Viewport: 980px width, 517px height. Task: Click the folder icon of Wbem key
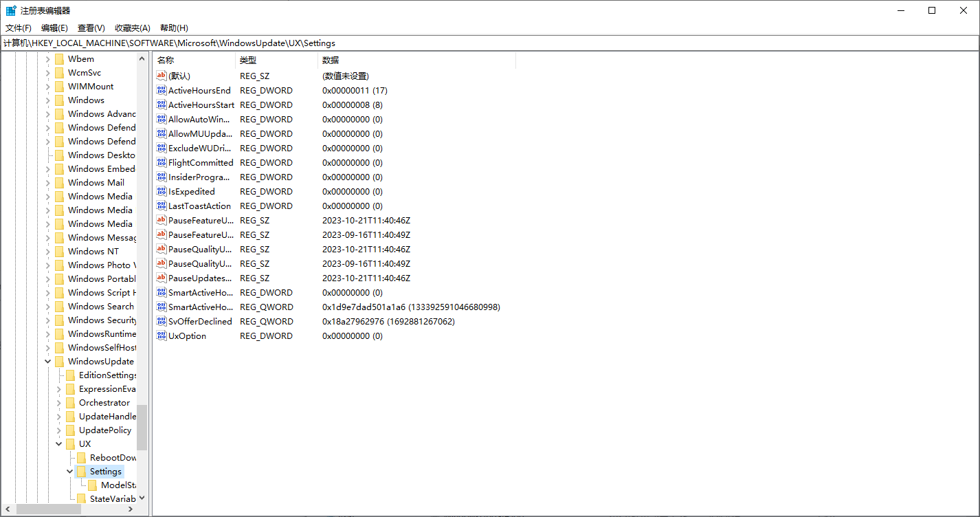click(59, 58)
